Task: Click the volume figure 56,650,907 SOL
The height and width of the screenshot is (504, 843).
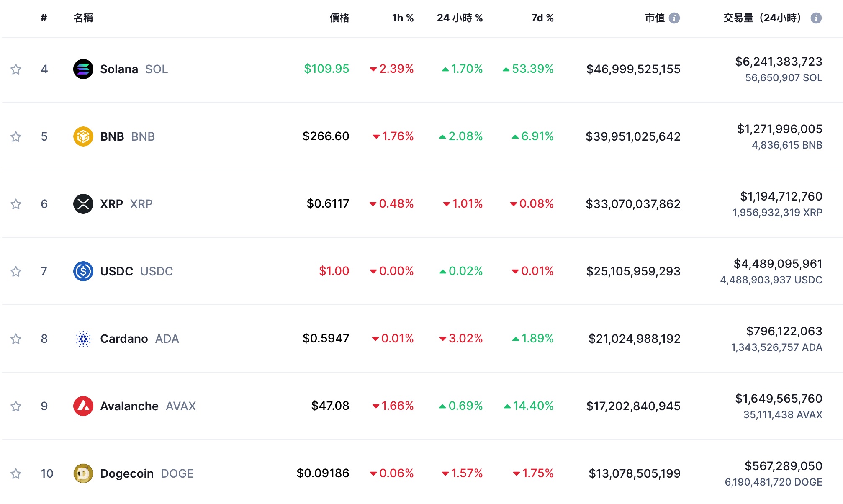Action: (784, 78)
